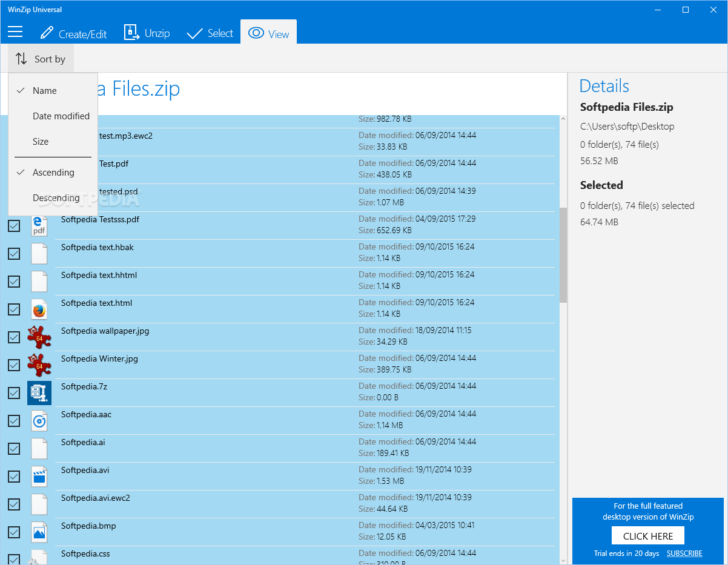The image size is (728, 565).
Task: Switch to the Unzip tab
Action: pyautogui.click(x=147, y=33)
